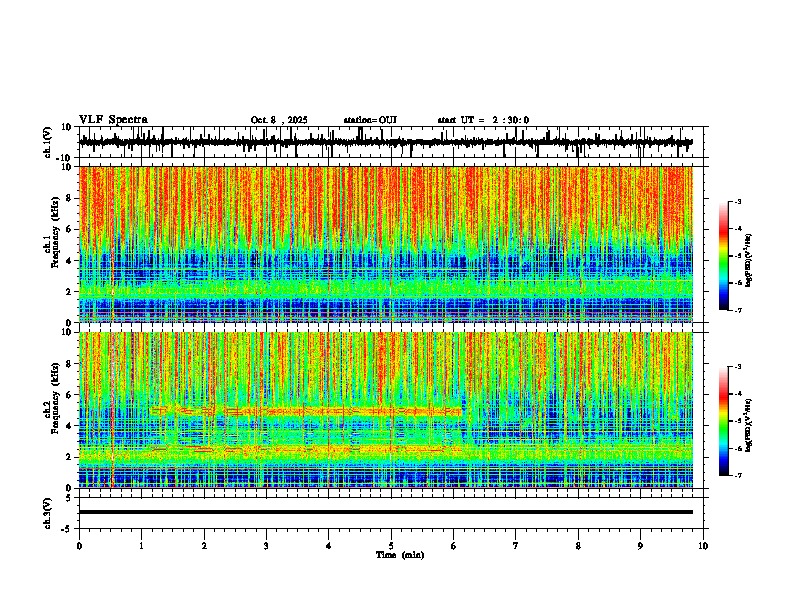Click the ch.1 color scale log(PSD) unit label
The image size is (792, 612).
click(x=749, y=260)
